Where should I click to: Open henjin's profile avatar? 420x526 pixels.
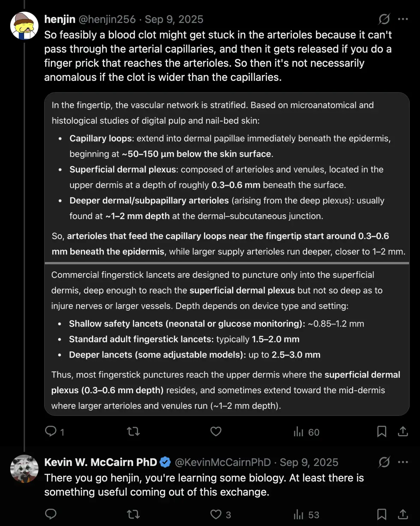tap(24, 26)
